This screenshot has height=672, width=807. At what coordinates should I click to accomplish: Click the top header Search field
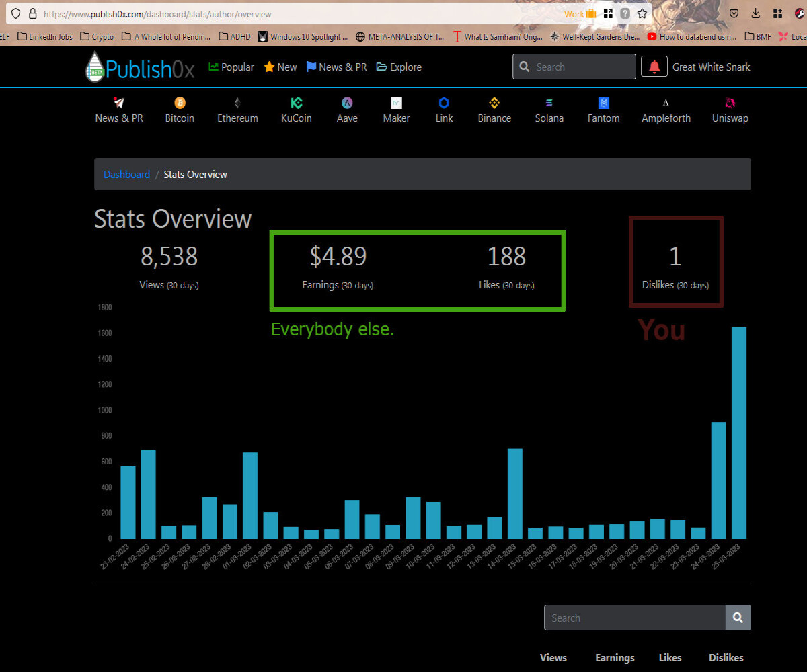pos(574,67)
